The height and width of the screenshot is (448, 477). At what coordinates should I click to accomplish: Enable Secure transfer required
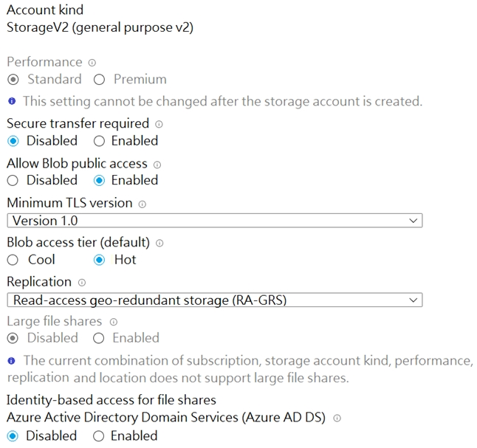click(x=100, y=141)
